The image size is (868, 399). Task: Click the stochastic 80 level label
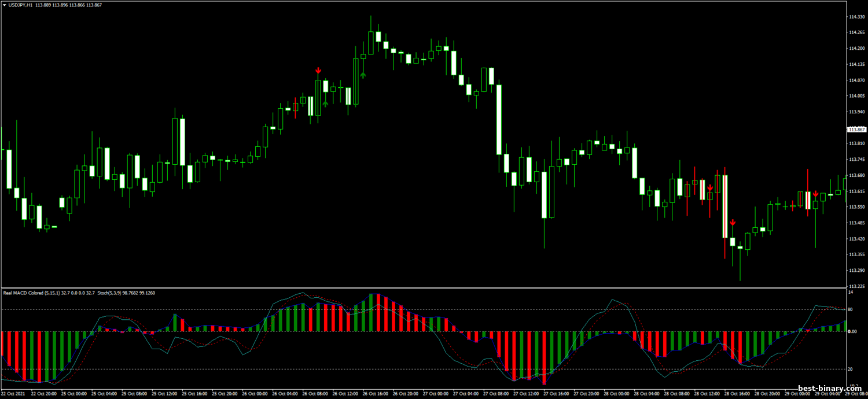[851, 309]
